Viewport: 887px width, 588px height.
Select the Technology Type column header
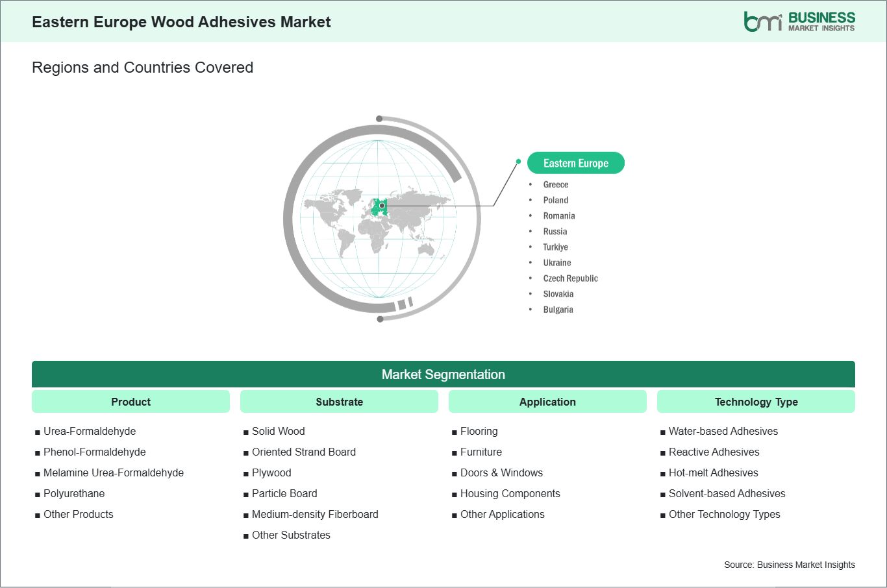click(756, 402)
